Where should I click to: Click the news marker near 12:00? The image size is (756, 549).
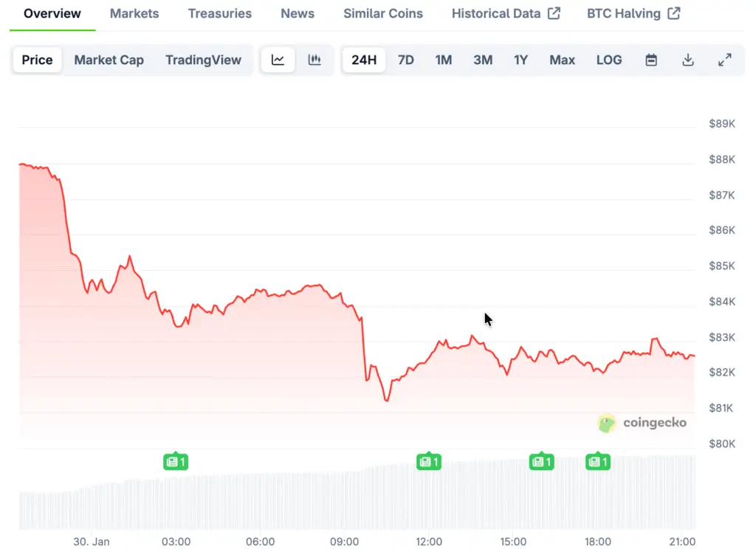(429, 462)
